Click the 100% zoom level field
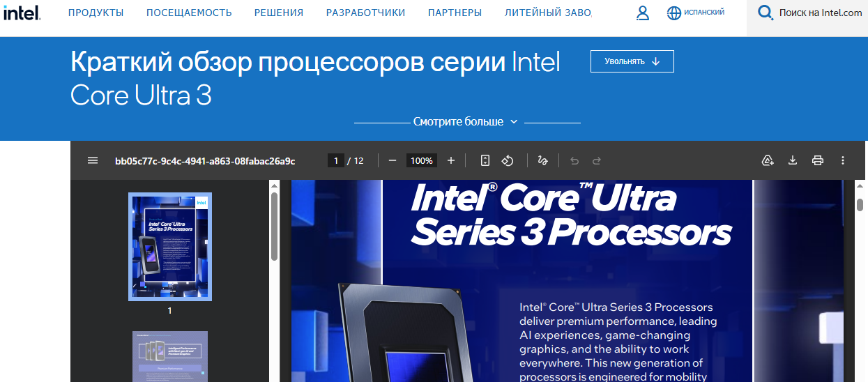The image size is (868, 382). 422,160
